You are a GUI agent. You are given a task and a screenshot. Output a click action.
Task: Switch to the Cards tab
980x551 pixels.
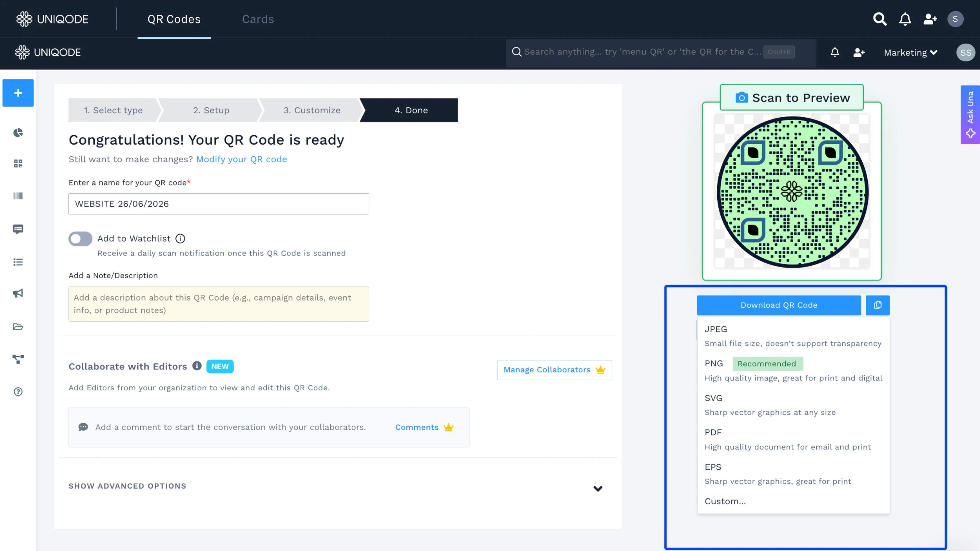coord(258,19)
